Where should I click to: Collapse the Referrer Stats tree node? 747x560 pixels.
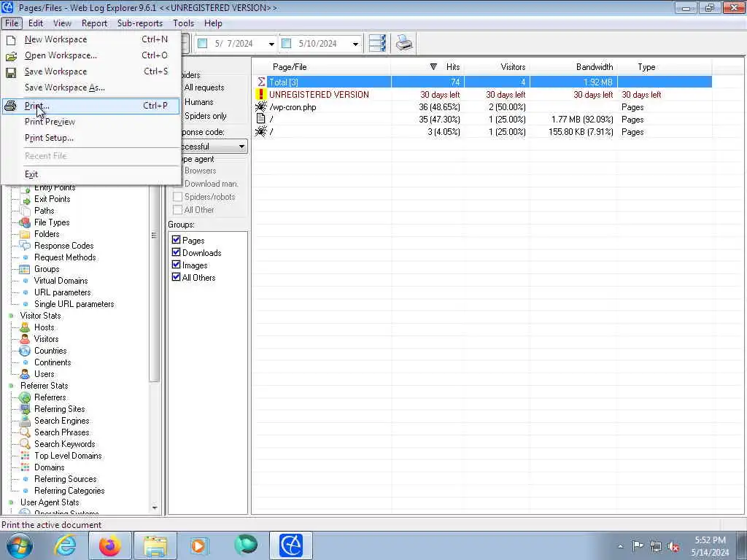[x=11, y=386]
